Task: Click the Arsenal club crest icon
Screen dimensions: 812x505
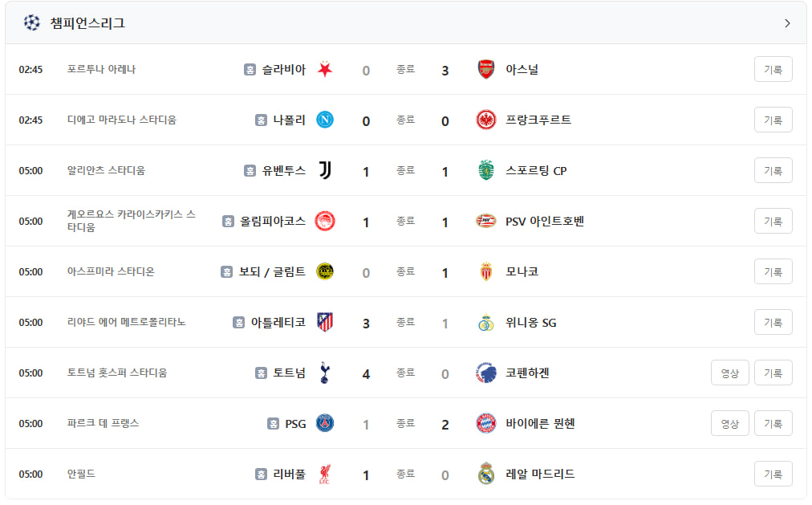Action: coord(485,69)
